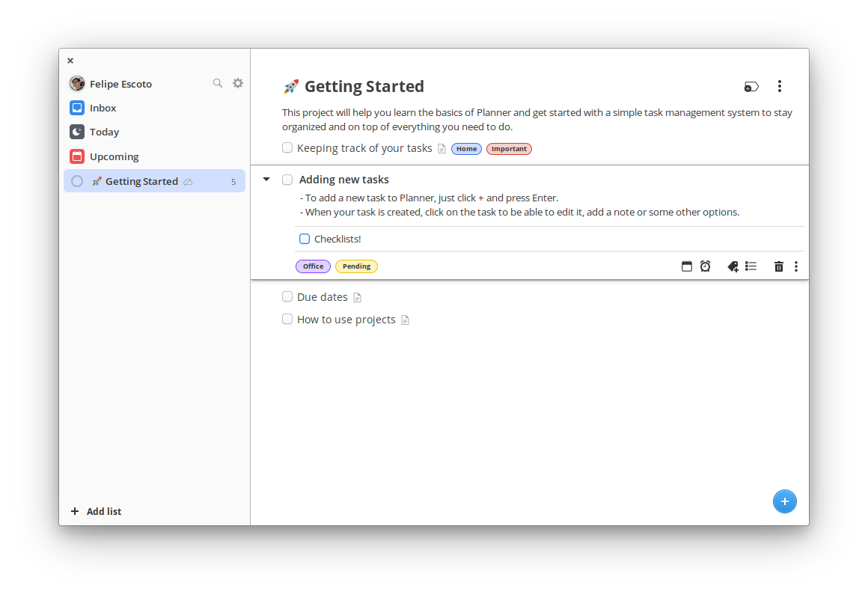Click the Getting Started project title
The height and width of the screenshot is (595, 868).
pos(364,86)
